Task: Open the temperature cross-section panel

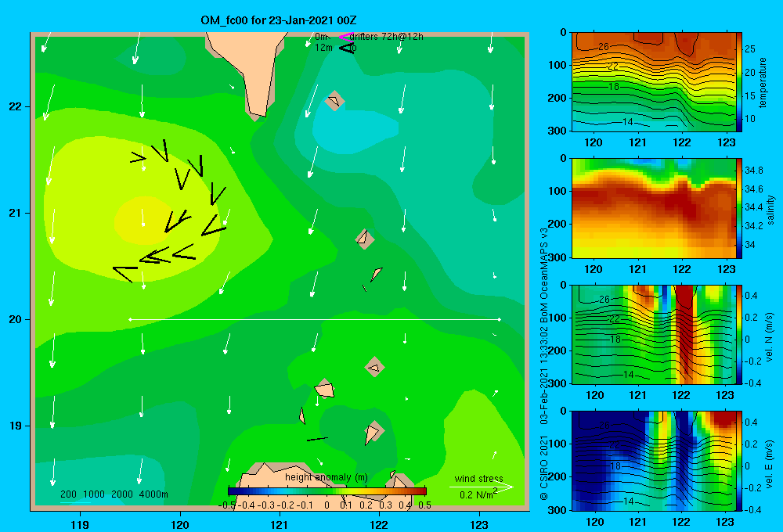Action: pyautogui.click(x=653, y=82)
